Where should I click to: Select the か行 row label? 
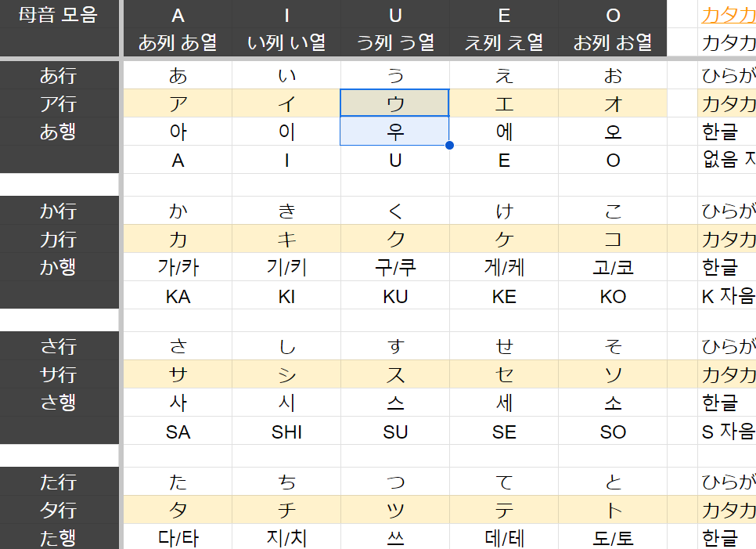click(x=59, y=211)
